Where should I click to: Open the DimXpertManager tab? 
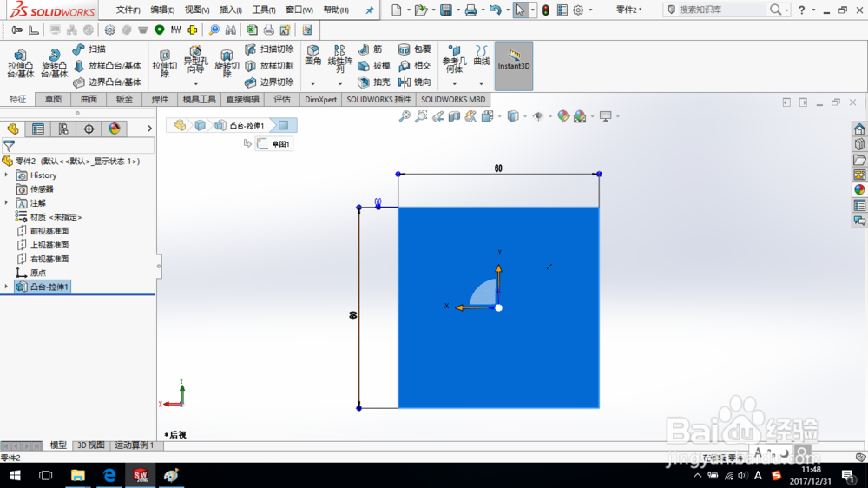89,129
